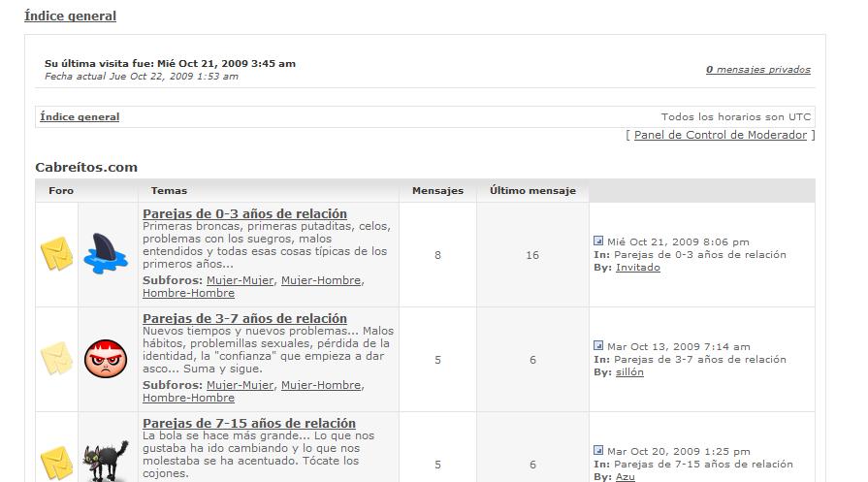Open latest post icon dated Oct 13, 2009

(598, 346)
